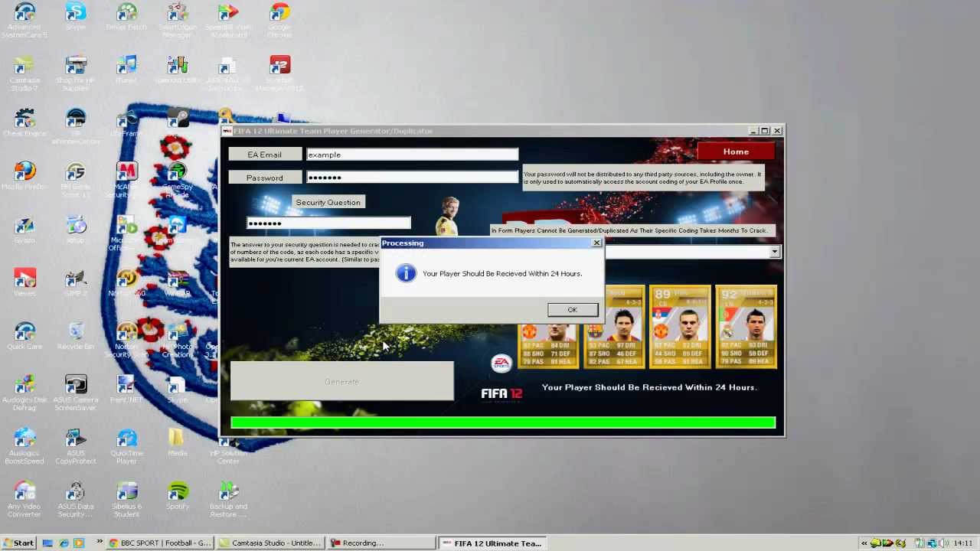The image size is (980, 551).
Task: Open Cheat Engine desktop icon
Action: pos(24,122)
